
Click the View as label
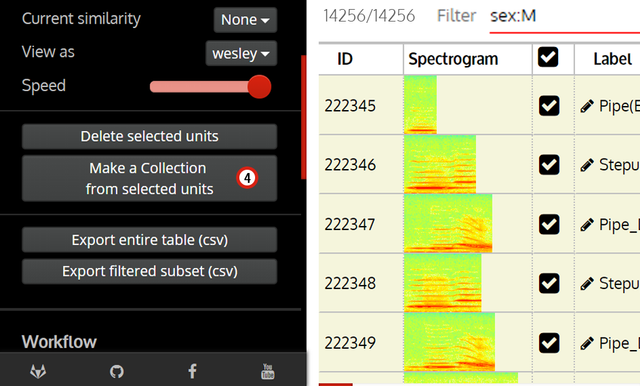(x=48, y=52)
